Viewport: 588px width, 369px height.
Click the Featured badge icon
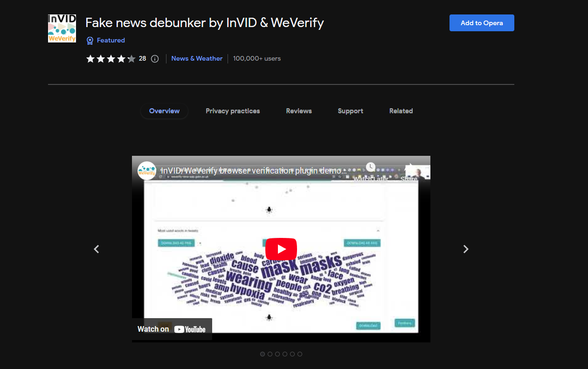(x=90, y=41)
